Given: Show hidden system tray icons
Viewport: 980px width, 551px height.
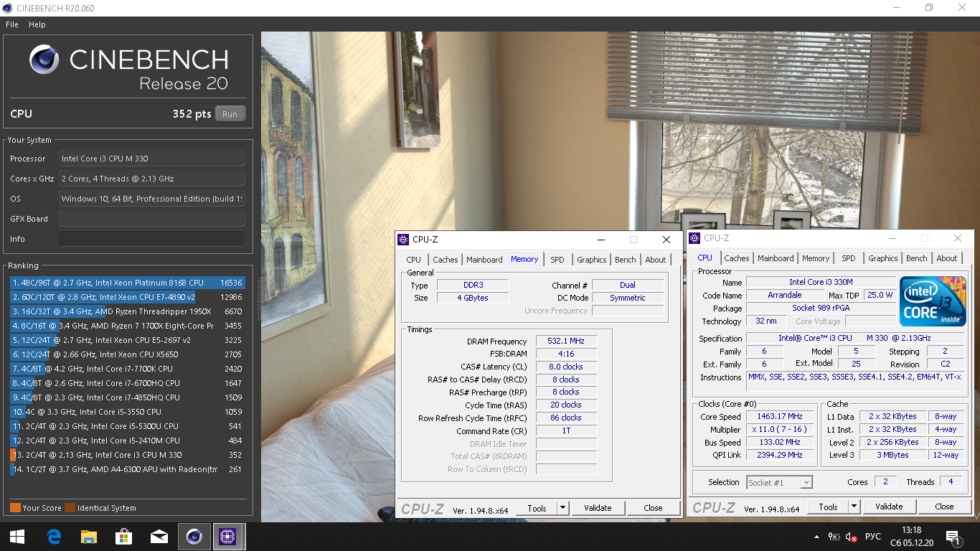Looking at the screenshot, I should (817, 537).
